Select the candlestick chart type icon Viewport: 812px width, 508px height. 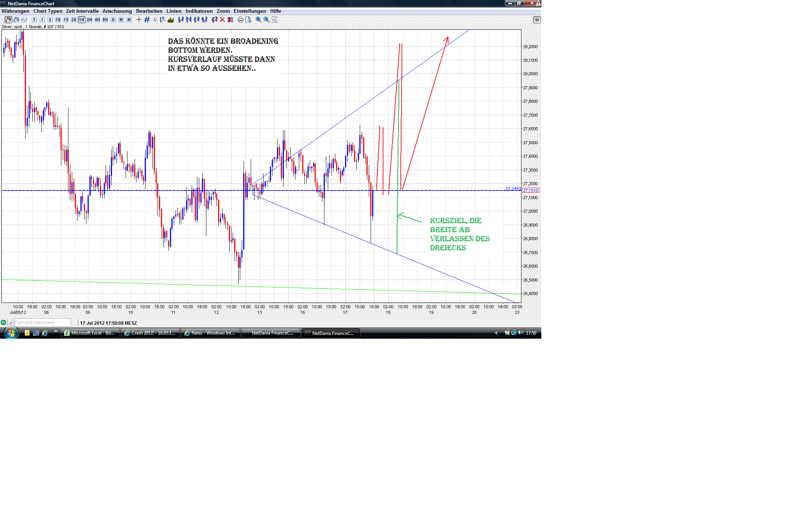(x=8, y=20)
